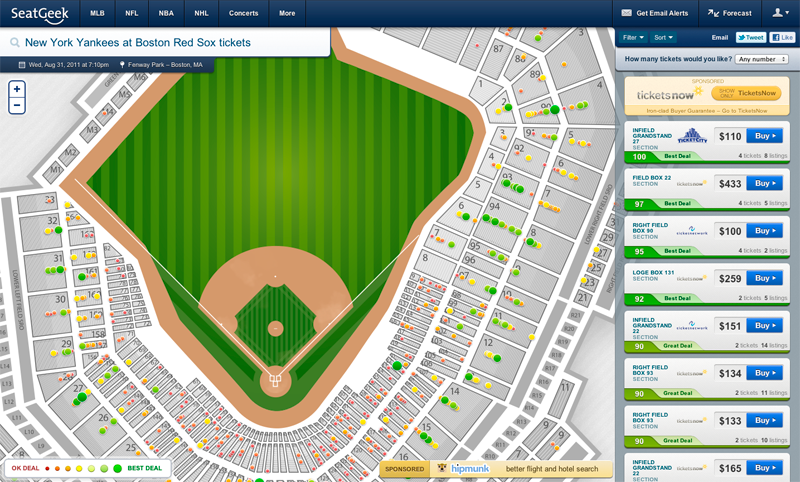Click the TicketCity logo in first listing
This screenshot has height=482, width=800.
pyautogui.click(x=692, y=136)
